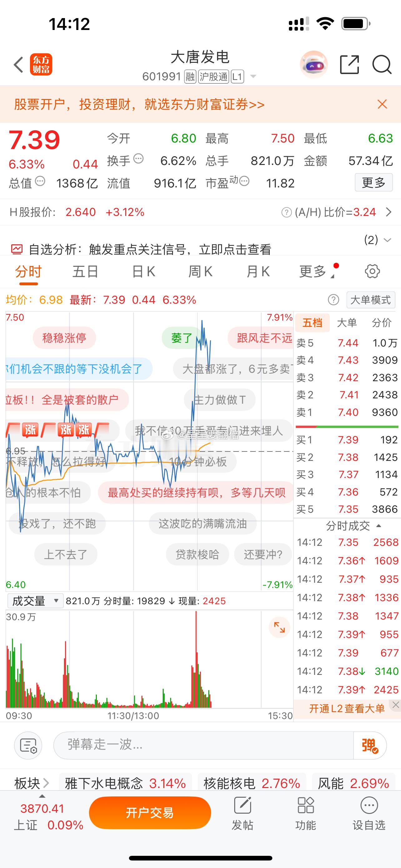Open the danmaku settings list icon
Image resolution: width=401 pixels, height=868 pixels.
(28, 745)
